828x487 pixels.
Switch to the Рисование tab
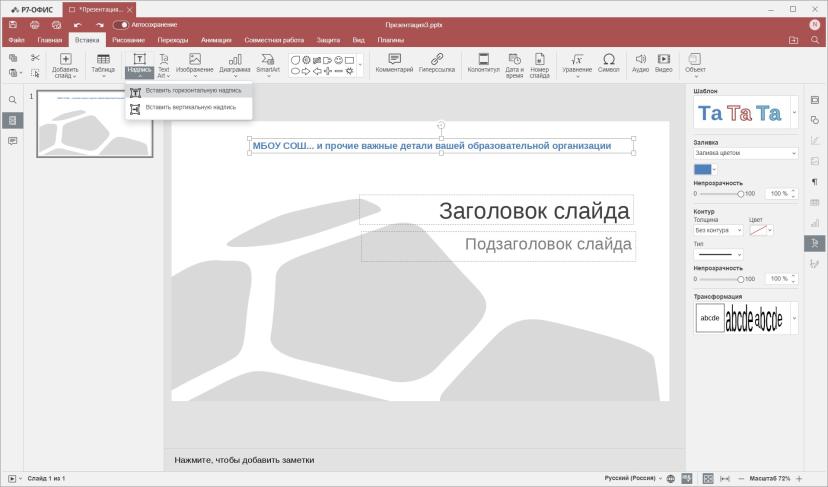click(x=128, y=40)
